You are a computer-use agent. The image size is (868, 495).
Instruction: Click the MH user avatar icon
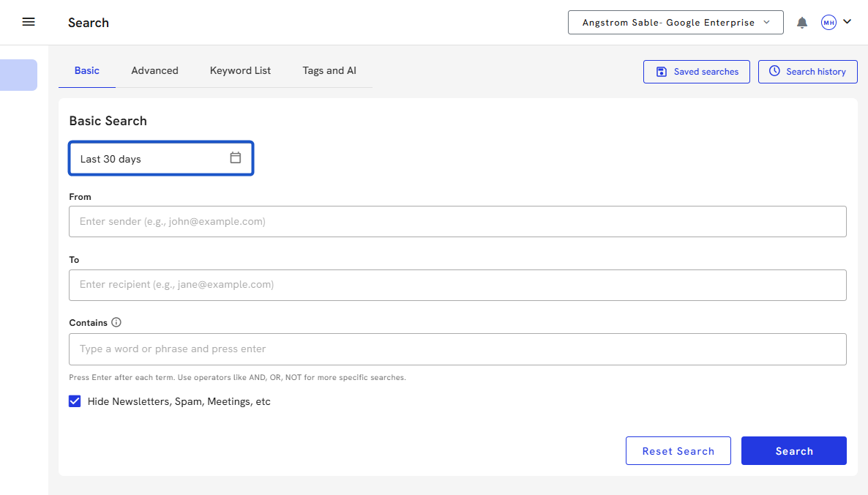(x=828, y=23)
